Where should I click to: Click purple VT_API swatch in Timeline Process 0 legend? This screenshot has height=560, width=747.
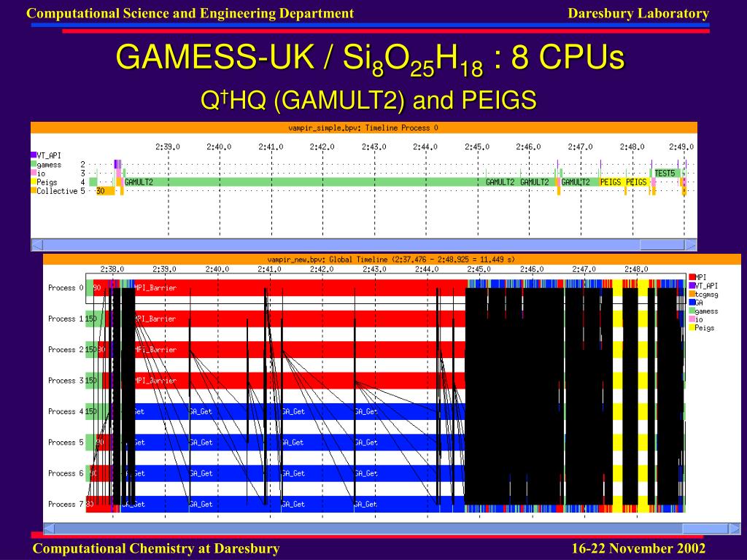click(34, 155)
